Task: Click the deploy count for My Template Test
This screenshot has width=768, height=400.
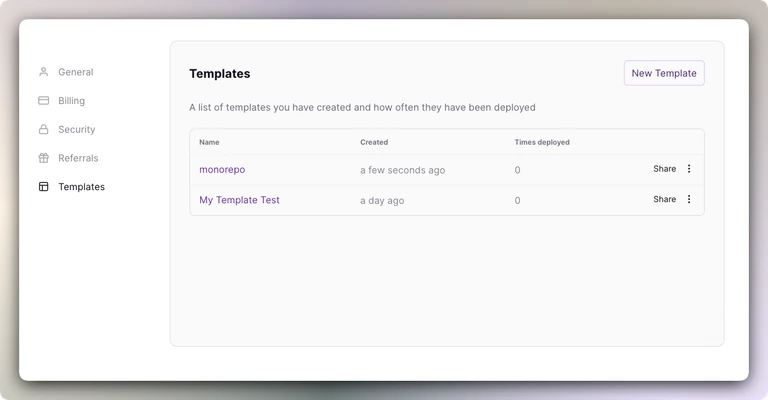Action: pos(517,200)
